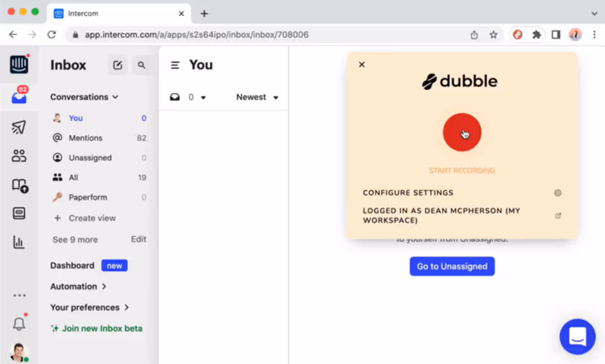This screenshot has width=605, height=364.
Task: Close the dubble popup
Action: 362,64
